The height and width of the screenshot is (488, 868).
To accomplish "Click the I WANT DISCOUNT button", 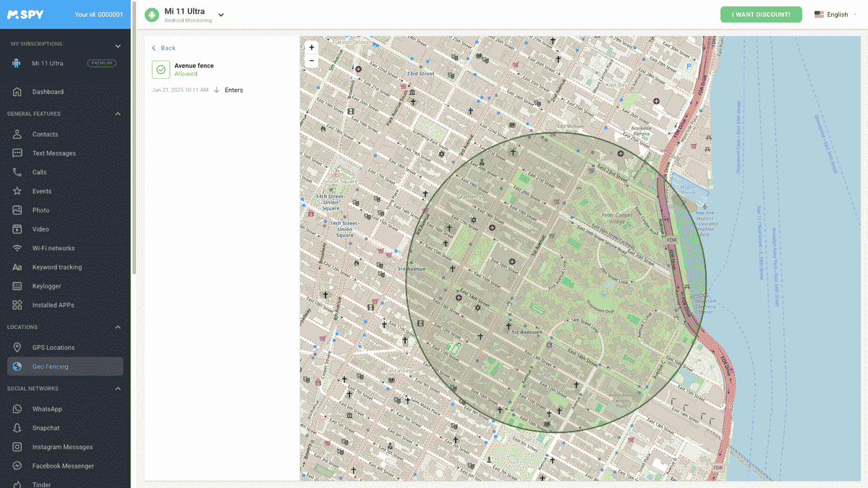I will pos(761,14).
